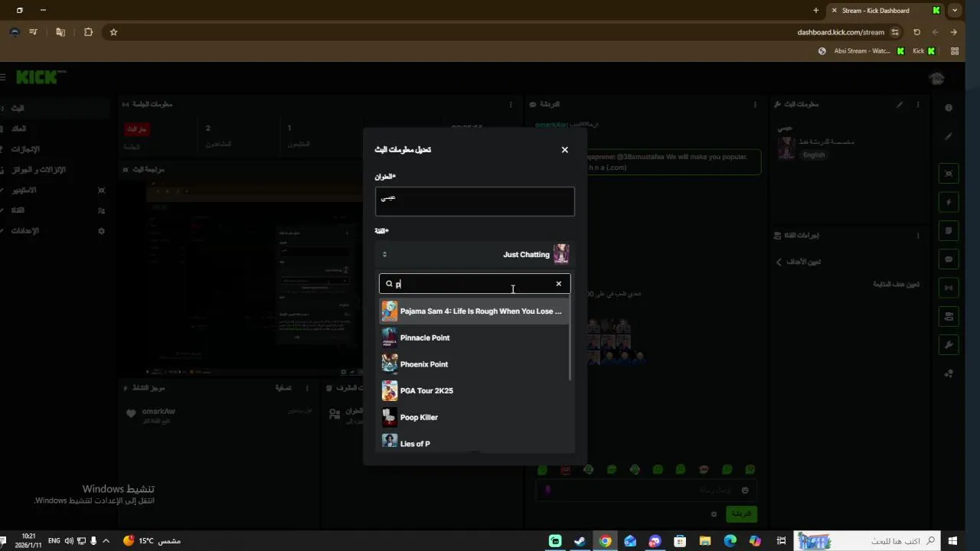Image resolution: width=980 pixels, height=551 pixels.
Task: Choose Phoenix Point category
Action: pyautogui.click(x=474, y=364)
